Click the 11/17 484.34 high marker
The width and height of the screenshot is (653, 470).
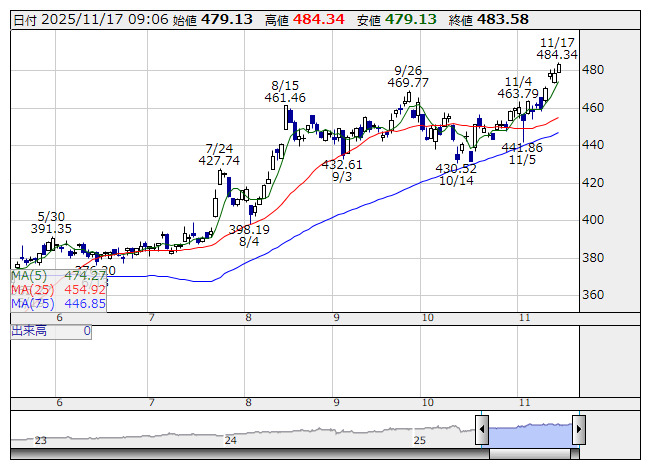[x=557, y=48]
